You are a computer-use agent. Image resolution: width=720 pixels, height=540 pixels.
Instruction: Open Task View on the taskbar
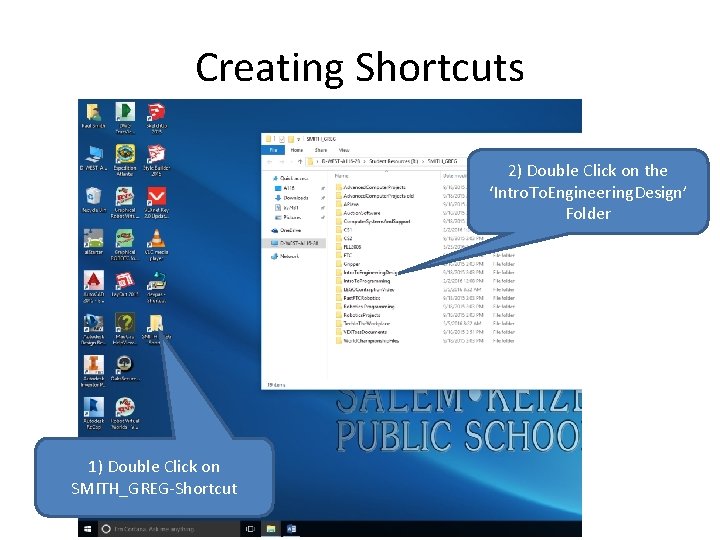click(250, 529)
